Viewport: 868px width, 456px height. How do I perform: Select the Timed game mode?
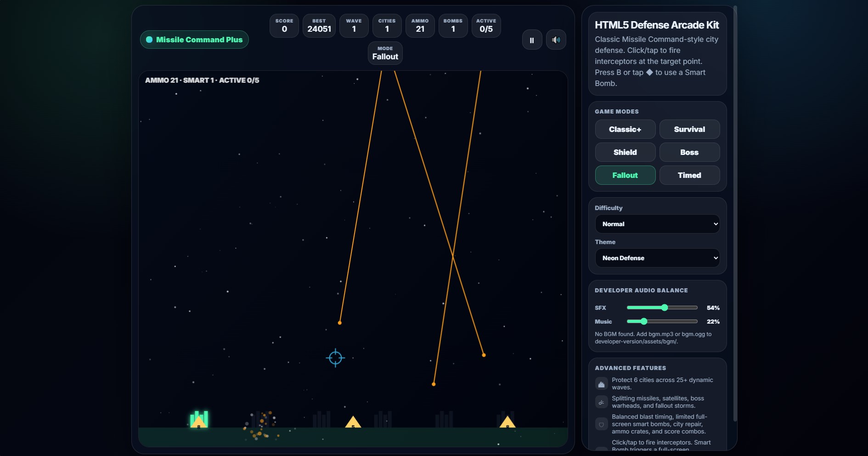[x=689, y=175]
